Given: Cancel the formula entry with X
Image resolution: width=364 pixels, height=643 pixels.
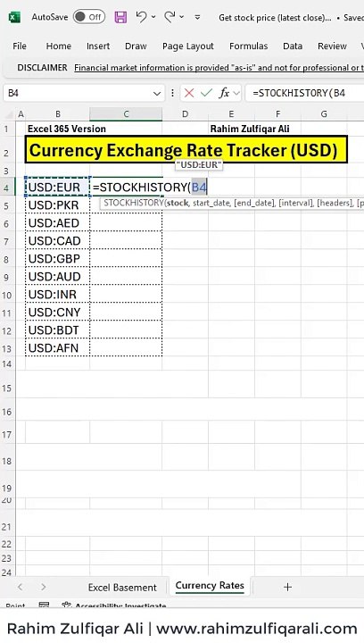Looking at the screenshot, I should (x=189, y=93).
